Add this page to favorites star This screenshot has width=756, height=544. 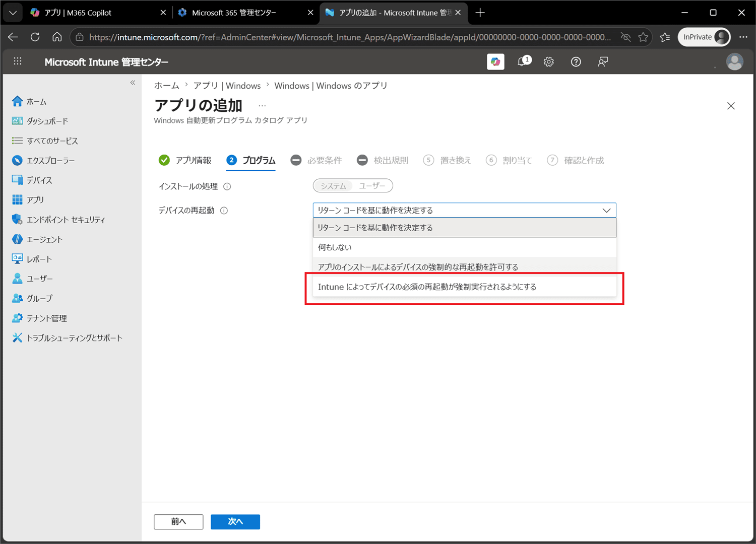(x=643, y=37)
